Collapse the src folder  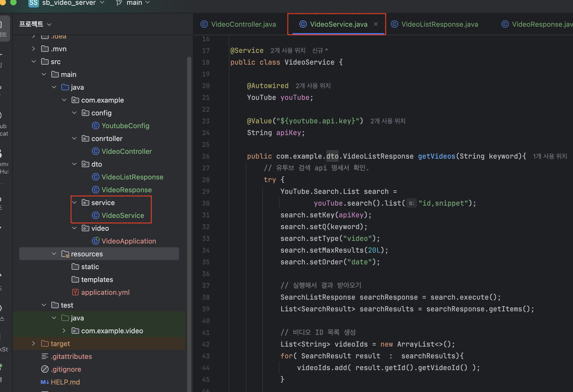[33, 62]
